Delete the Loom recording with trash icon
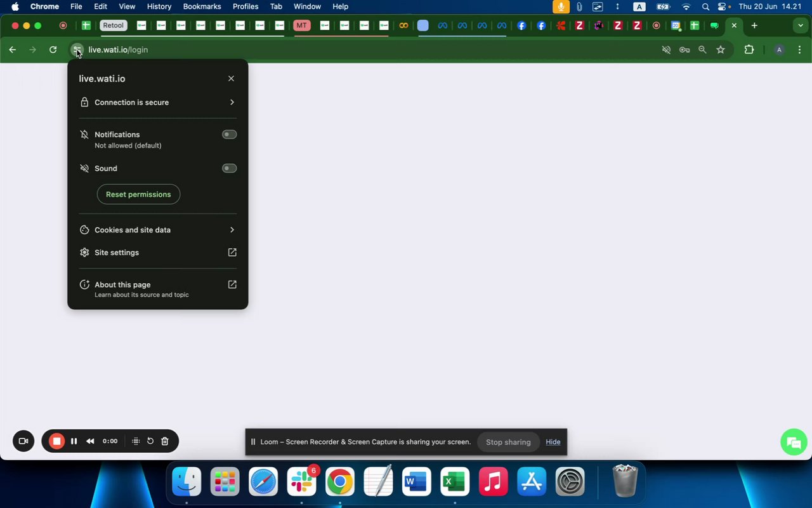The height and width of the screenshot is (508, 812). coord(164,441)
